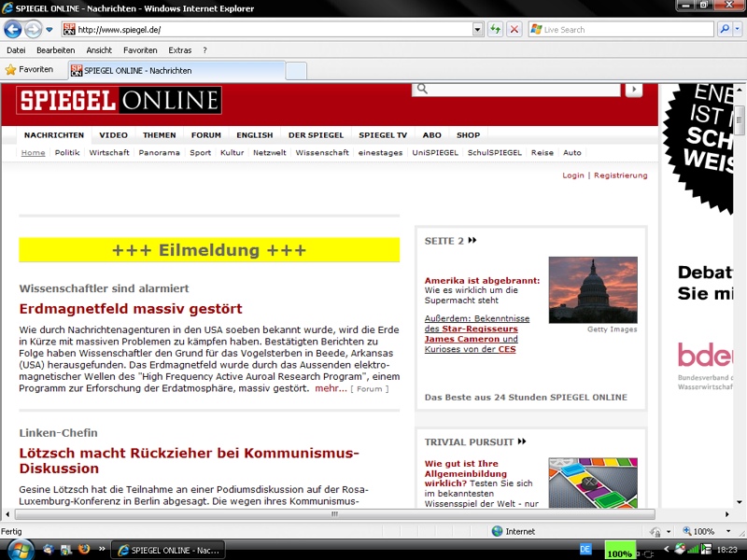Screen dimensions: 747x560
Task: Open the search provider options dropdown
Action: (738, 30)
